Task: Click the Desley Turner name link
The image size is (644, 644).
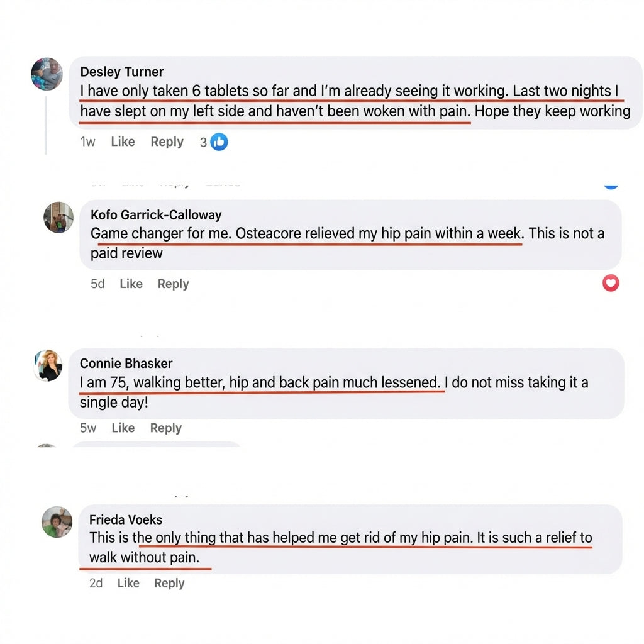Action: [122, 72]
